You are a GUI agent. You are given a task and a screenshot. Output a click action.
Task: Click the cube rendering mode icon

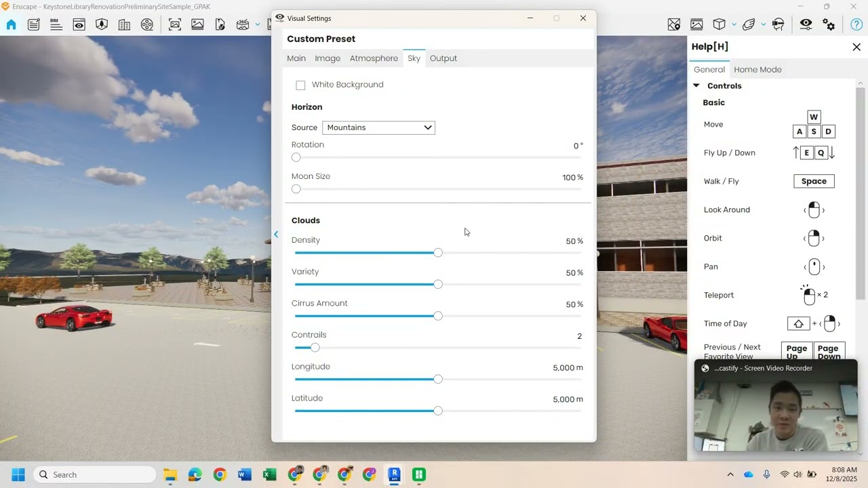(719, 24)
